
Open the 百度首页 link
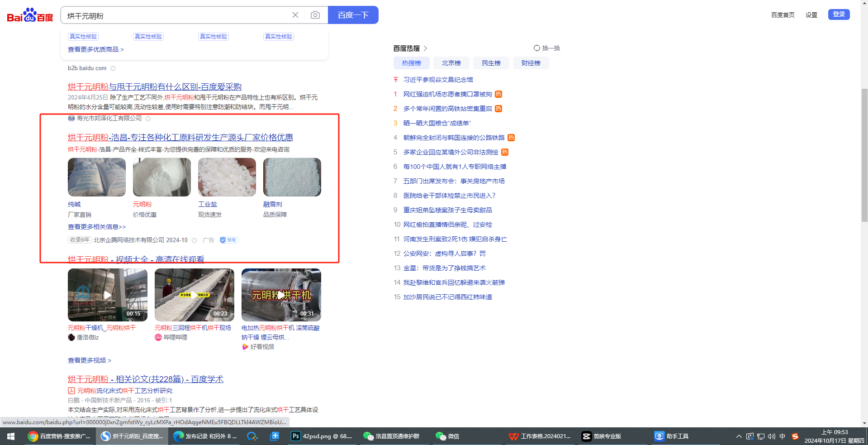783,15
